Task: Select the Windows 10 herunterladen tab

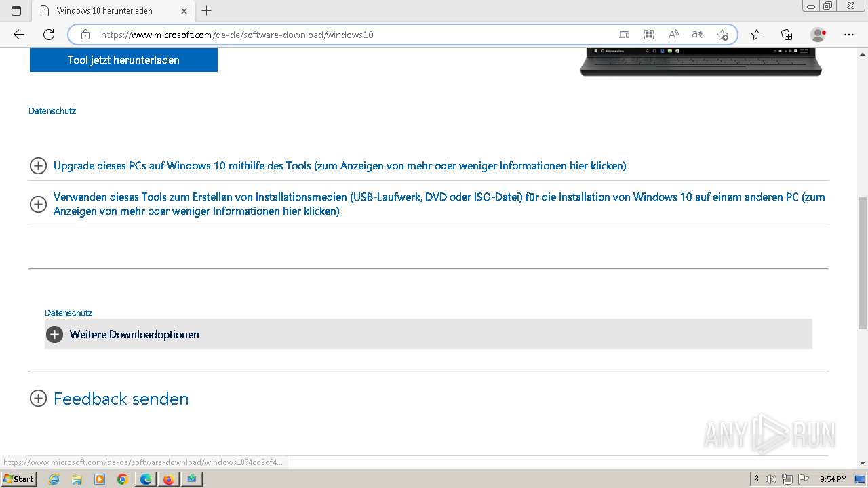Action: (113, 11)
